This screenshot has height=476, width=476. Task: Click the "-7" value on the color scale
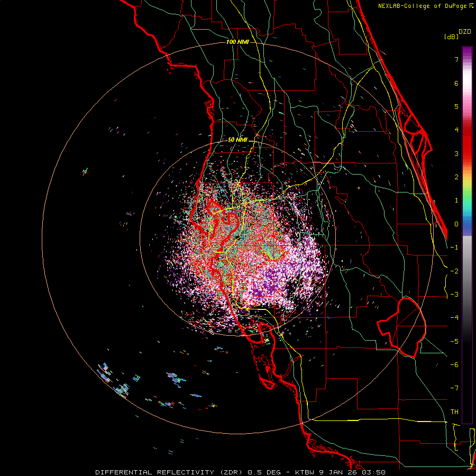tap(454, 388)
